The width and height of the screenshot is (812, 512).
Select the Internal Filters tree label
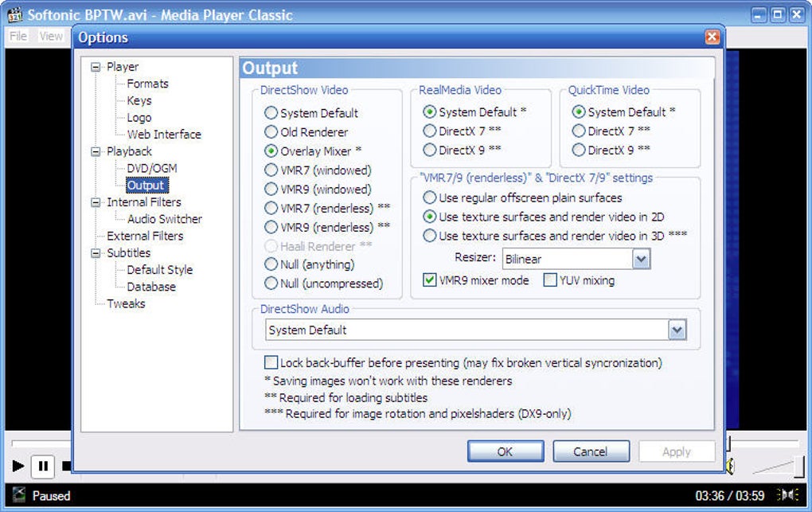144,202
